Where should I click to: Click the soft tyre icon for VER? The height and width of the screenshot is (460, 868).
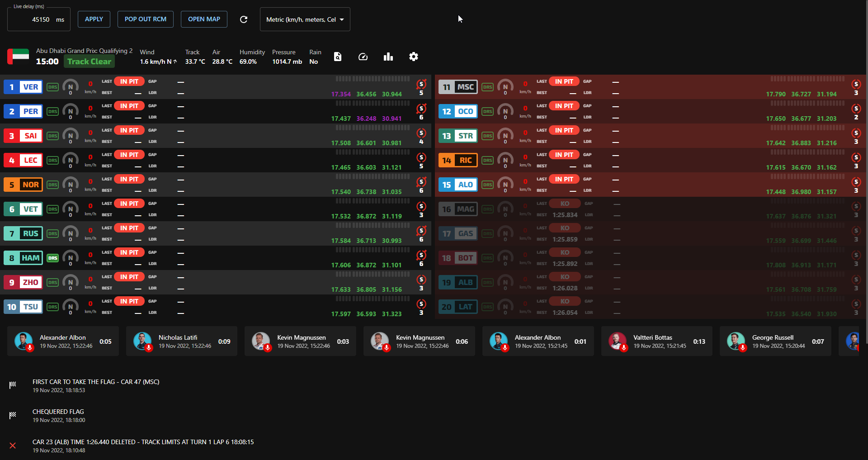421,84
